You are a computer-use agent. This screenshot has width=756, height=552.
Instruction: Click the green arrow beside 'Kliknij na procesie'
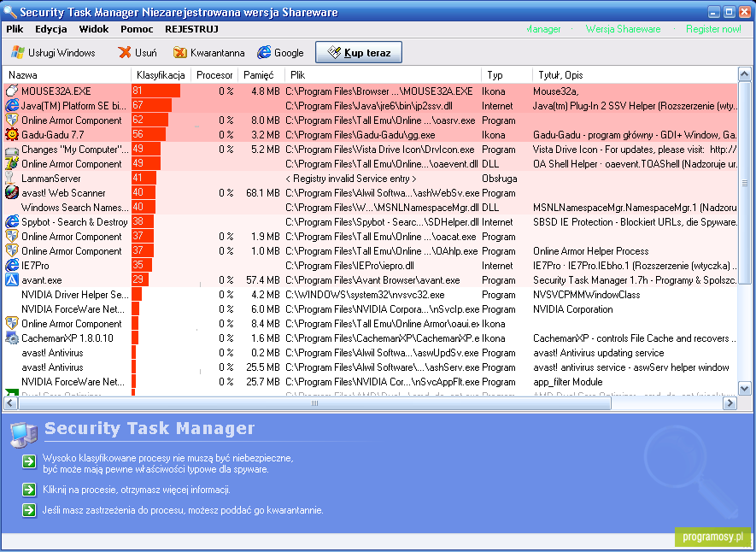[x=29, y=490]
